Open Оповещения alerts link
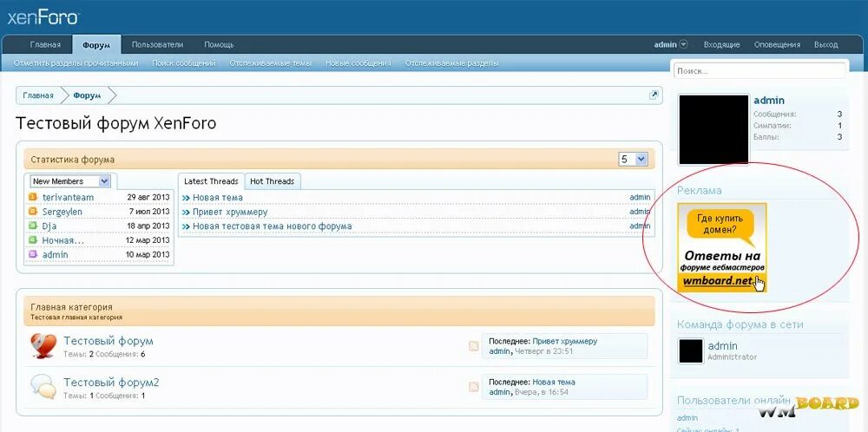Screen dimensions: 868x432 (777, 44)
